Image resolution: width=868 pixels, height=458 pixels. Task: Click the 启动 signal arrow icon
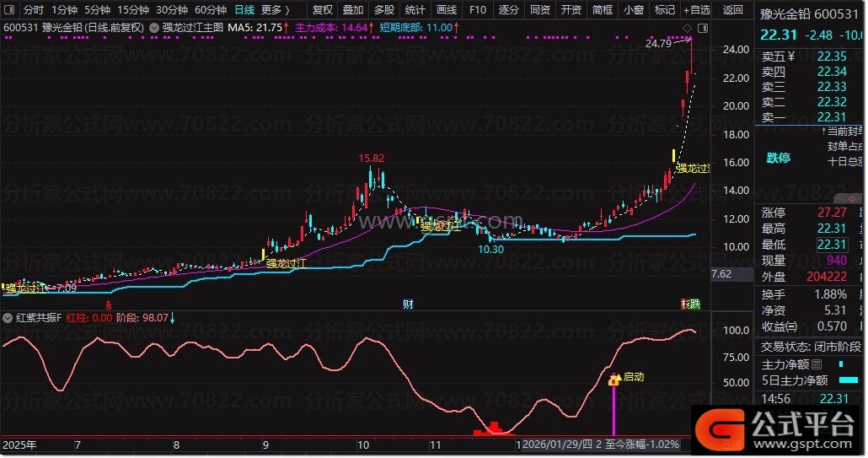point(614,379)
